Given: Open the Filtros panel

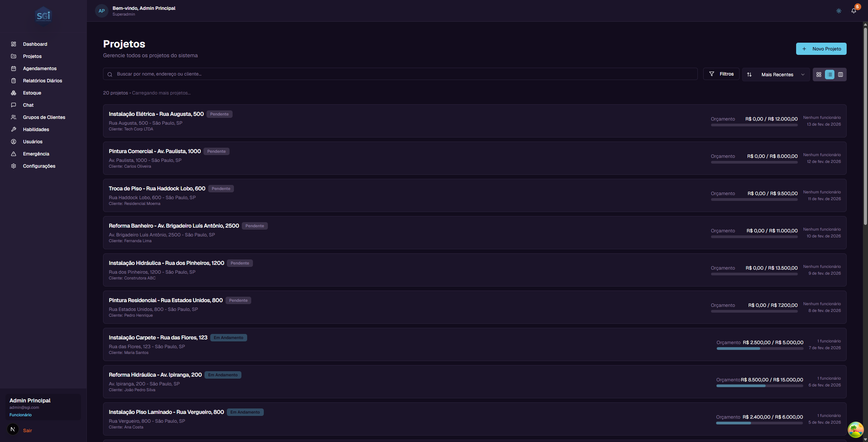Looking at the screenshot, I should pyautogui.click(x=721, y=74).
